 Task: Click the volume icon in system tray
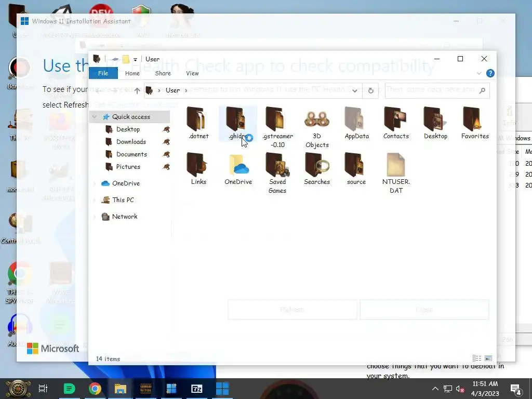[460, 389]
